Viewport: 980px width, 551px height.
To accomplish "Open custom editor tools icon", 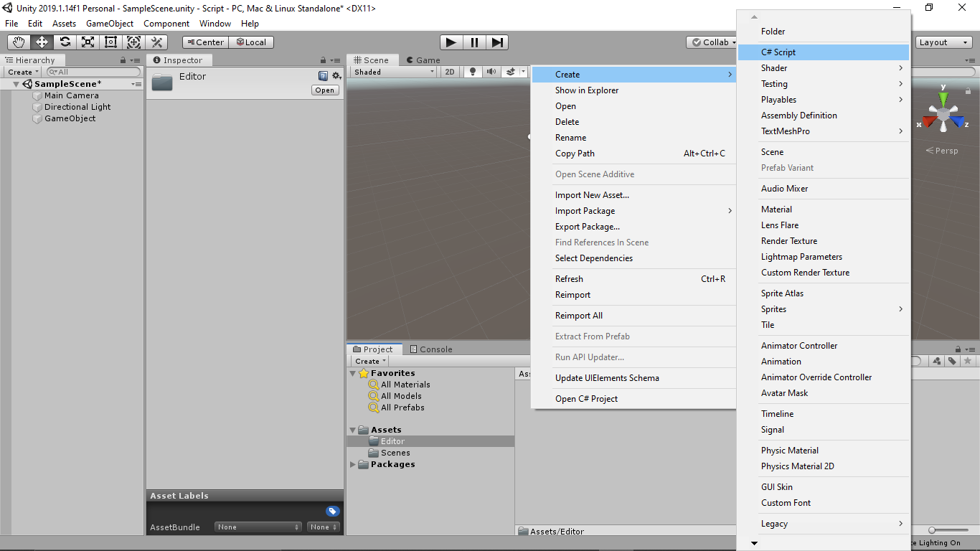I will (x=156, y=42).
